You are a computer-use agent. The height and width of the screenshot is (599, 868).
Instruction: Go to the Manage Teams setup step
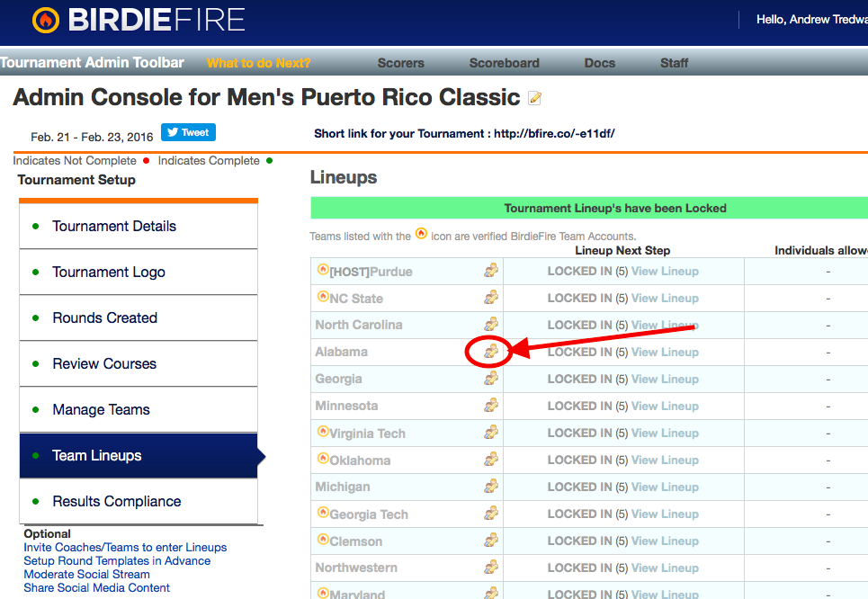pyautogui.click(x=102, y=409)
